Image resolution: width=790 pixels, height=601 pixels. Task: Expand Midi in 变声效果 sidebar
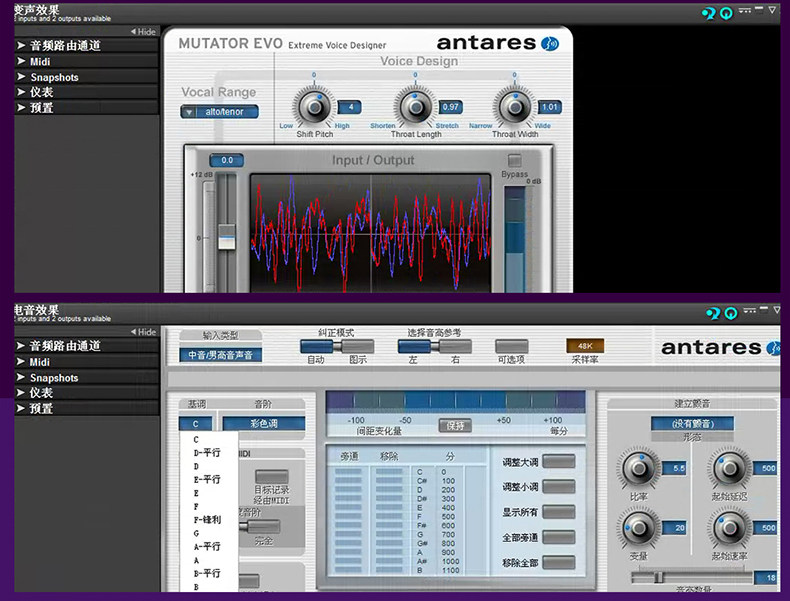coord(86,61)
